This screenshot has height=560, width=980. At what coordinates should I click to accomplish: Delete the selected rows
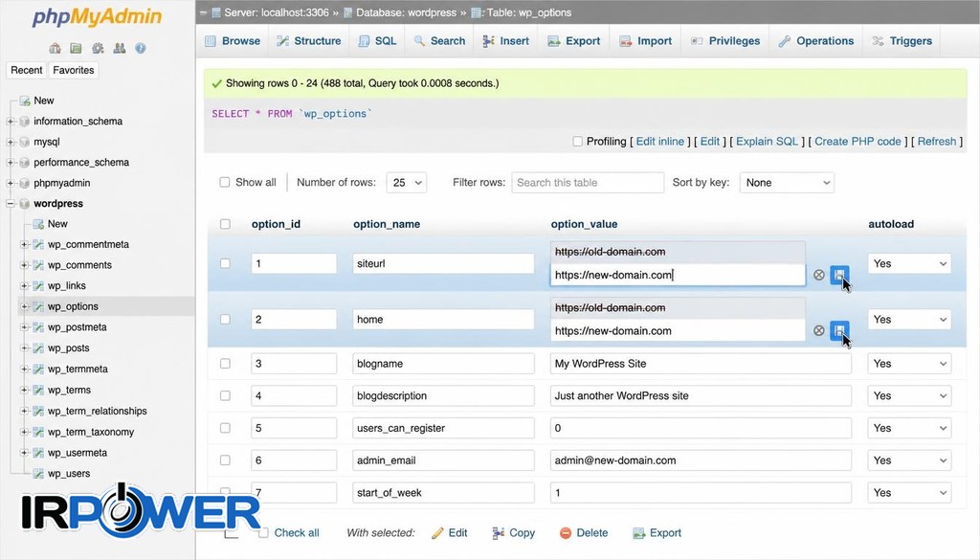pyautogui.click(x=584, y=533)
